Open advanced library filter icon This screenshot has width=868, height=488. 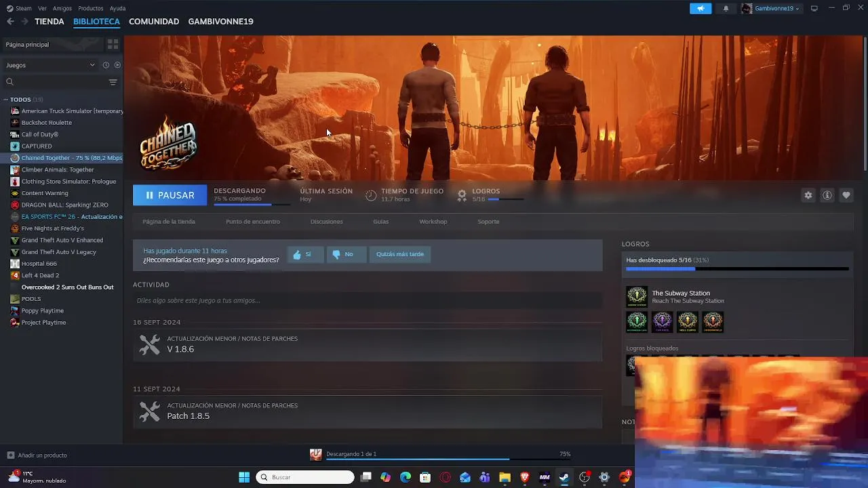coord(113,82)
